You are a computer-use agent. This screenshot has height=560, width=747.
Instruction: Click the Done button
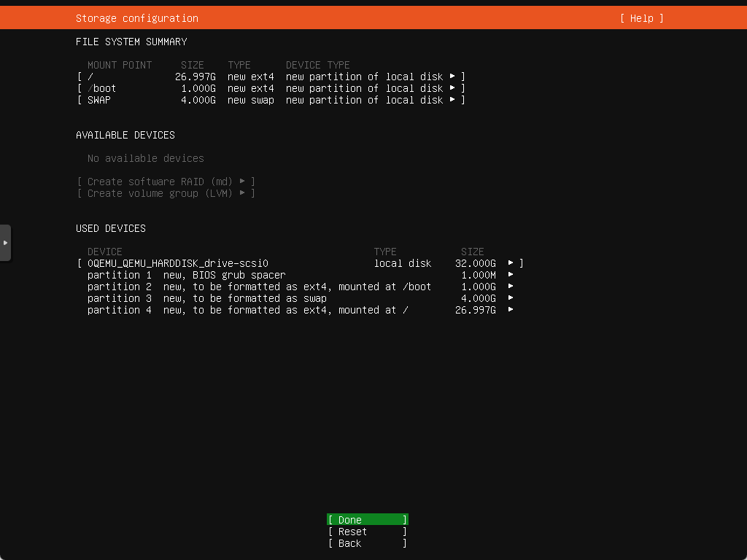point(367,520)
